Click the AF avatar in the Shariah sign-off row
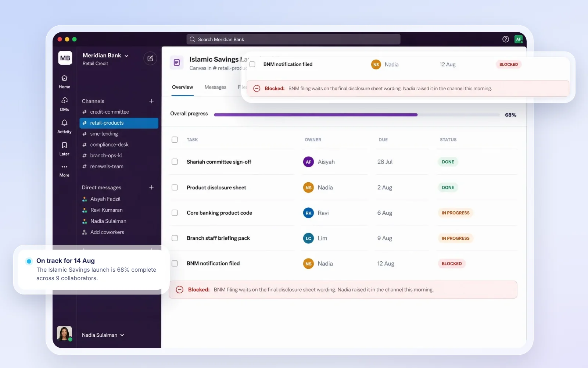The image size is (588, 368). (x=308, y=162)
